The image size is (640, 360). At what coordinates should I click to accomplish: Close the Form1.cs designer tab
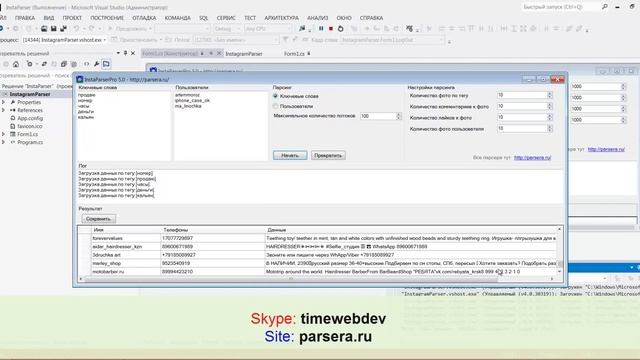coord(219,53)
